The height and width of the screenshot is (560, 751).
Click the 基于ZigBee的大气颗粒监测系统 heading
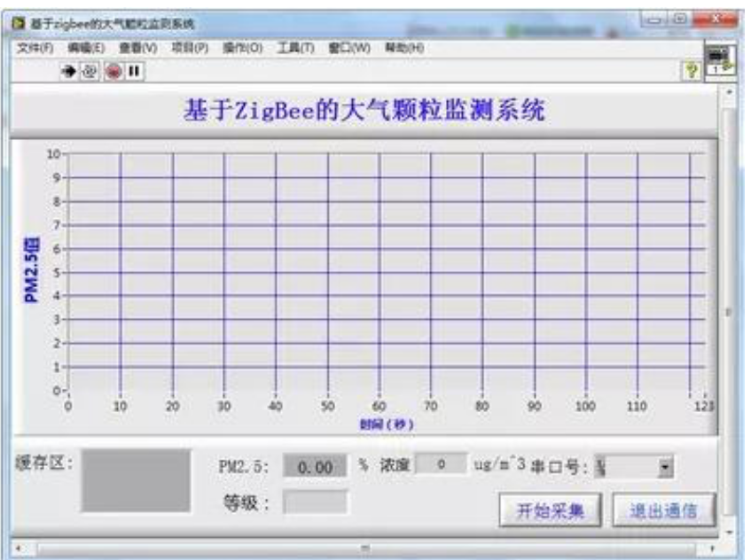[364, 110]
